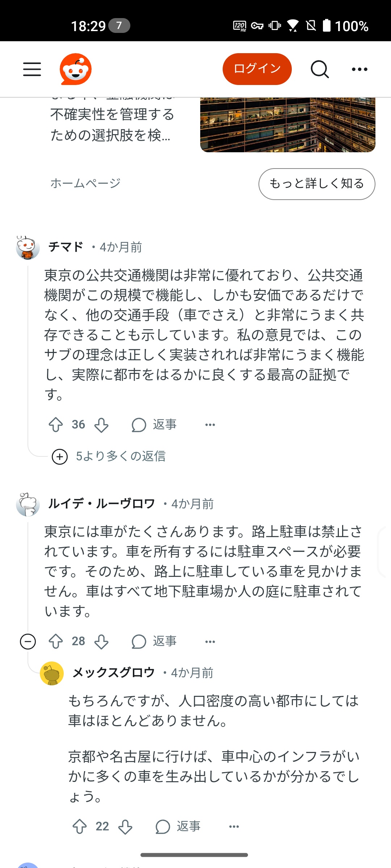Open the ad's ホームページ link
Image resolution: width=391 pixels, height=868 pixels.
85,183
